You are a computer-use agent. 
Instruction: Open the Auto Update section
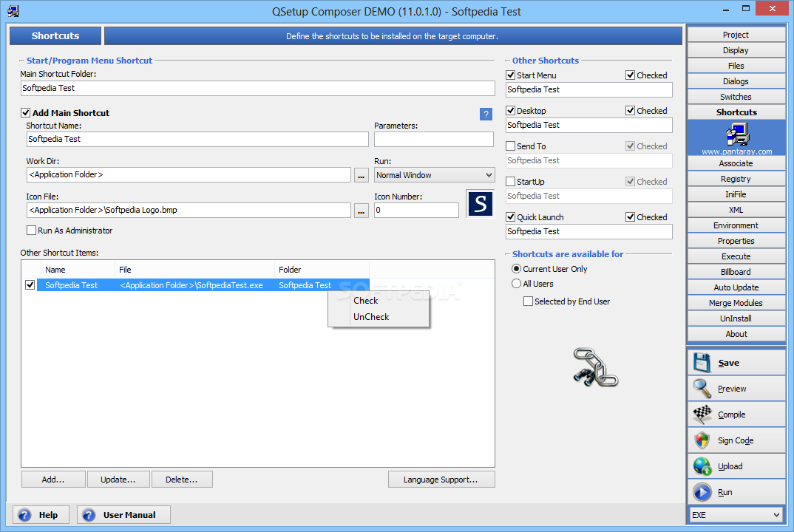pos(736,287)
